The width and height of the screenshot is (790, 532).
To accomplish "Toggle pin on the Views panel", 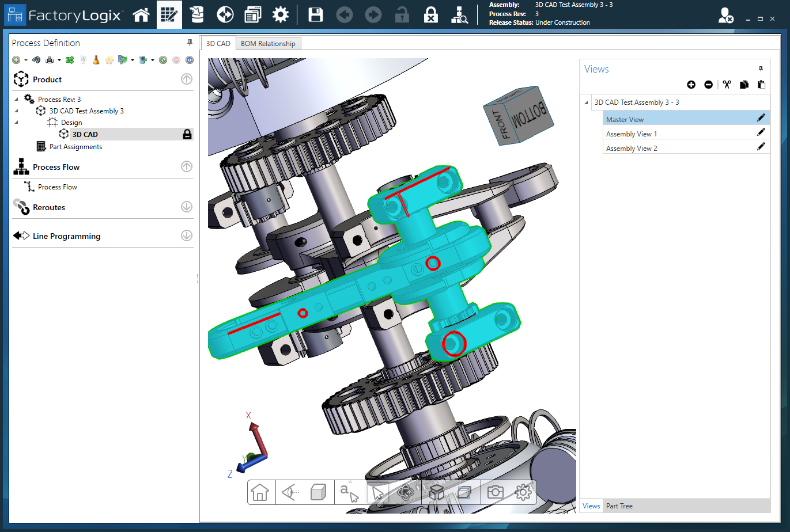I will coord(761,69).
